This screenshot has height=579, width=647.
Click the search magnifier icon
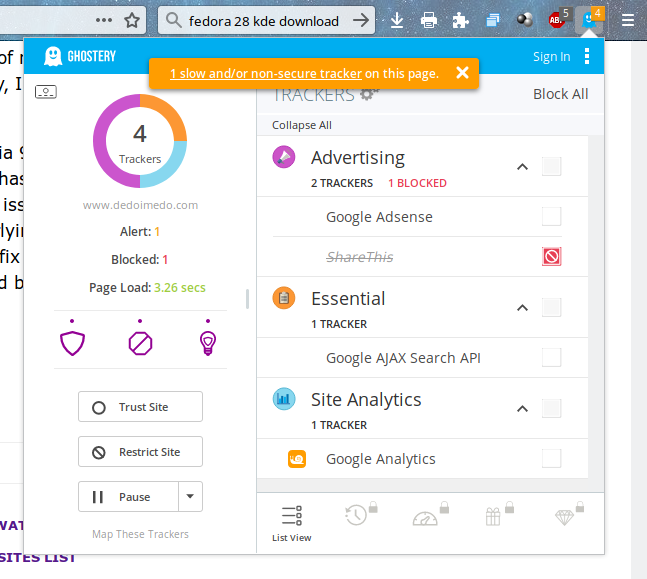click(x=174, y=20)
